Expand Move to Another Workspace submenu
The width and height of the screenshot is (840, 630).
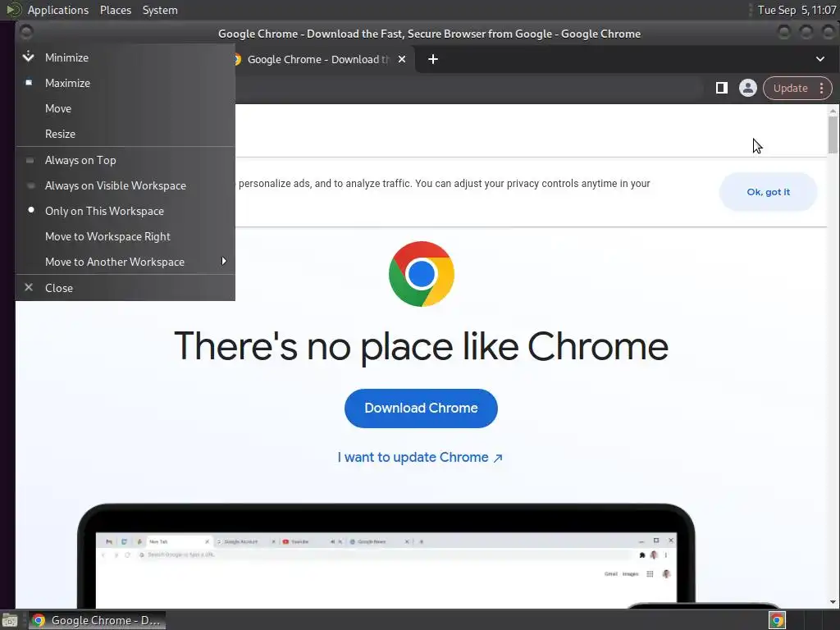[125, 262]
